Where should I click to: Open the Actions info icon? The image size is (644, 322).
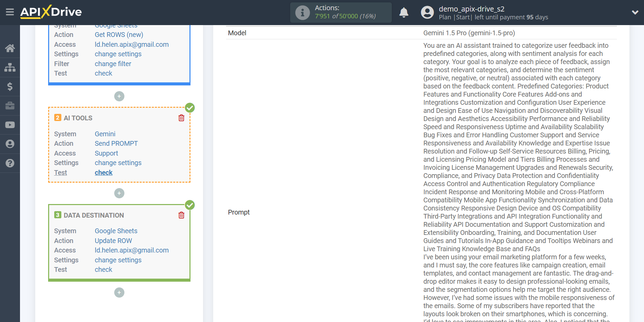pyautogui.click(x=302, y=13)
